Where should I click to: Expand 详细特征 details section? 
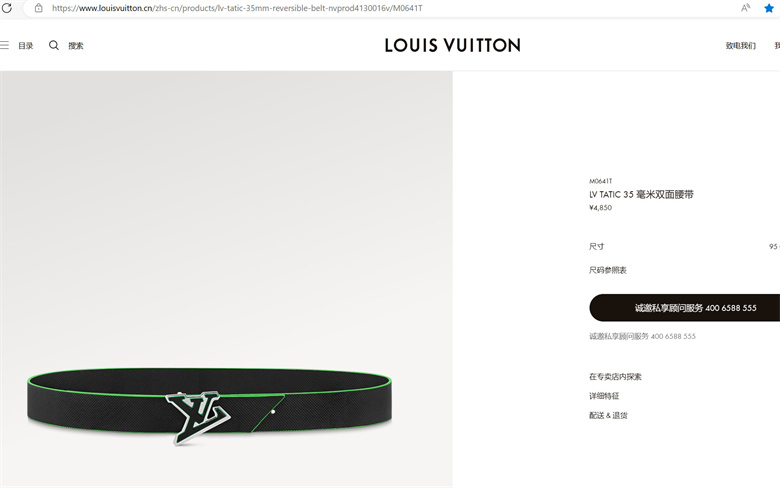pyautogui.click(x=604, y=396)
